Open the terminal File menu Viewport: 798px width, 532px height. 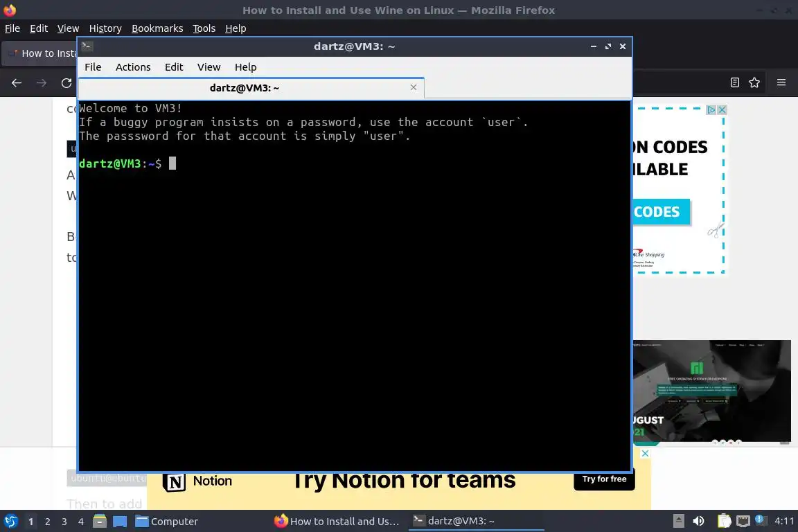93,67
